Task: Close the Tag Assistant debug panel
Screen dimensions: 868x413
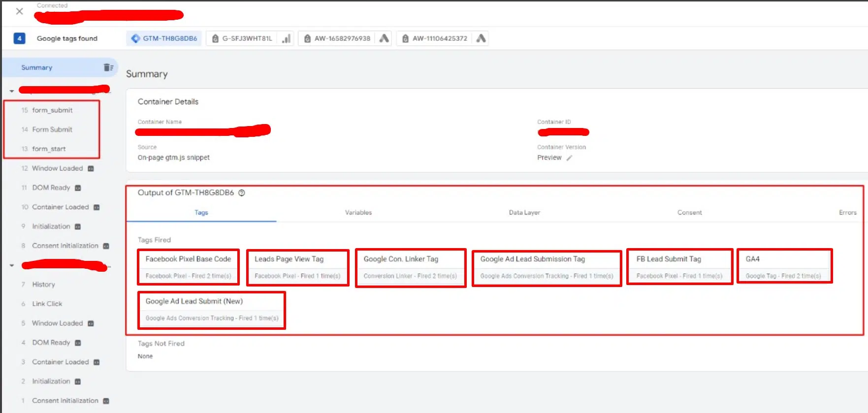Action: click(19, 11)
